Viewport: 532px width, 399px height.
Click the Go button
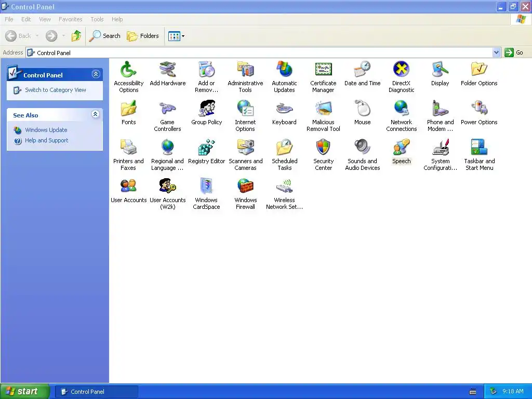pos(514,52)
